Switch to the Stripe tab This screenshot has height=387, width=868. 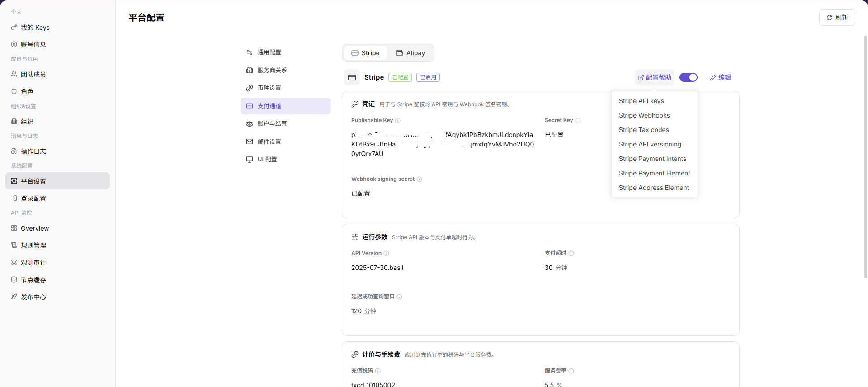click(365, 53)
